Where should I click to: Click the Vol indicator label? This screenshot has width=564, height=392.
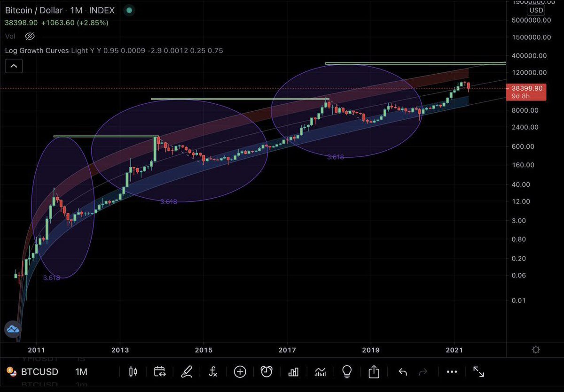[10, 36]
